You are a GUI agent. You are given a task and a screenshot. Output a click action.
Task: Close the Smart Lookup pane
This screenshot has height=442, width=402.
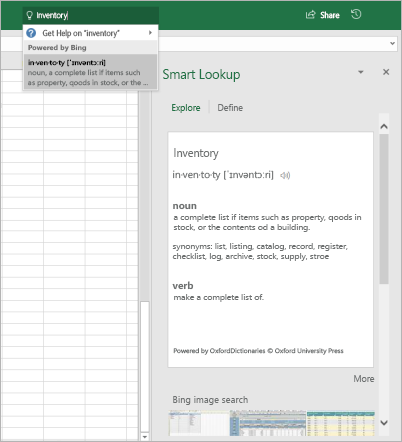[x=386, y=72]
